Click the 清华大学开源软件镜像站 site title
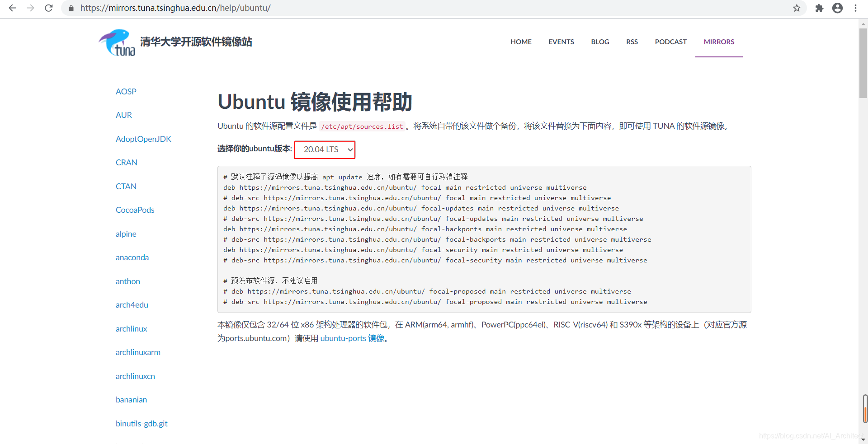The height and width of the screenshot is (444, 868). 196,42
